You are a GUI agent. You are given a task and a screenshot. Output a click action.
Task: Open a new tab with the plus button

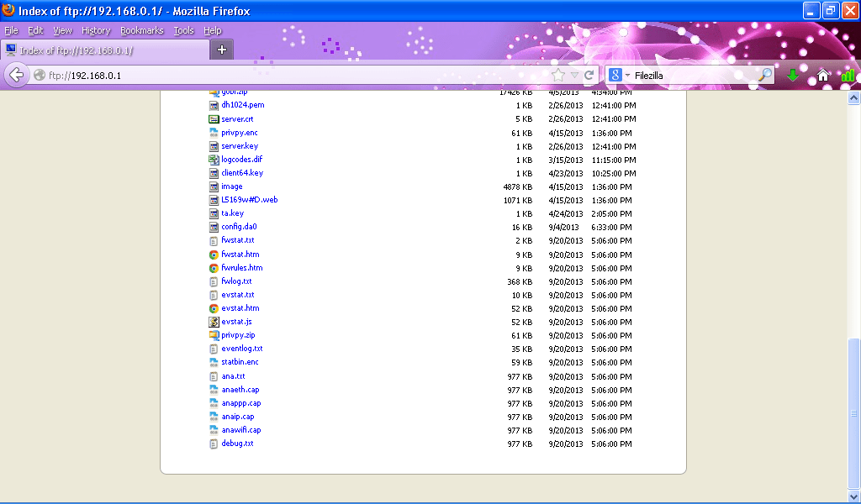pos(220,49)
